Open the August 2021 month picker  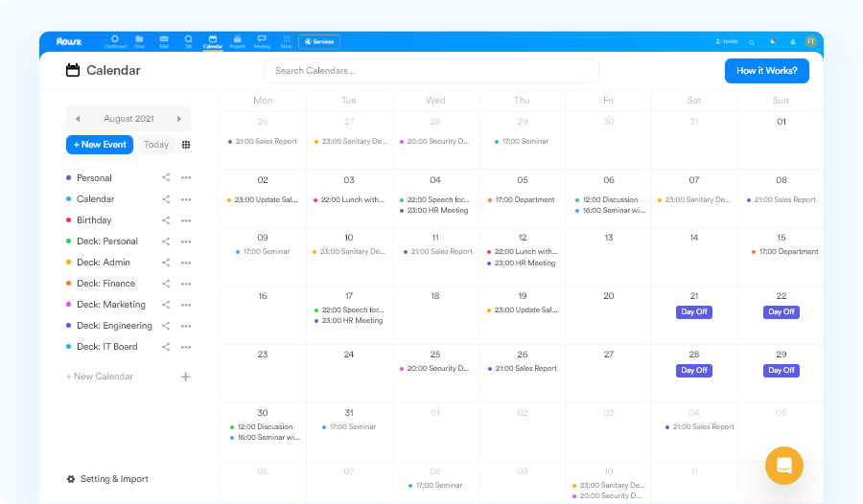[128, 119]
